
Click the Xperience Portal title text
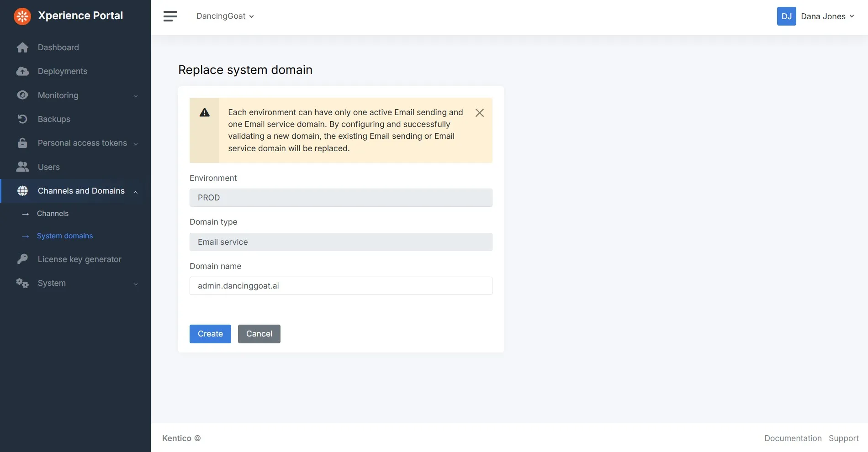(x=80, y=16)
